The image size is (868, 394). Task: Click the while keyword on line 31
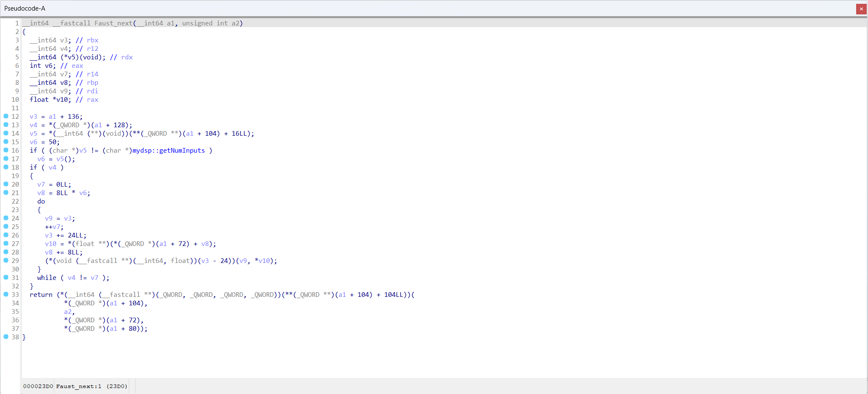tap(47, 278)
